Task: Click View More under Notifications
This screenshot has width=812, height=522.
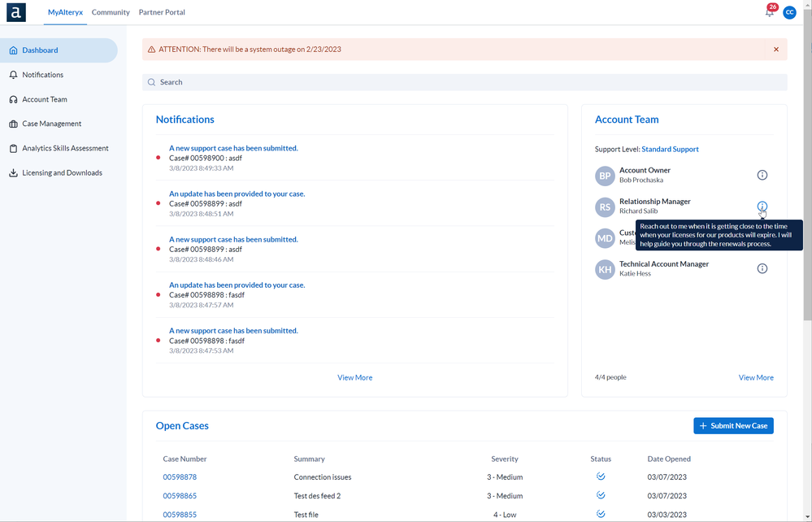Action: click(x=354, y=377)
